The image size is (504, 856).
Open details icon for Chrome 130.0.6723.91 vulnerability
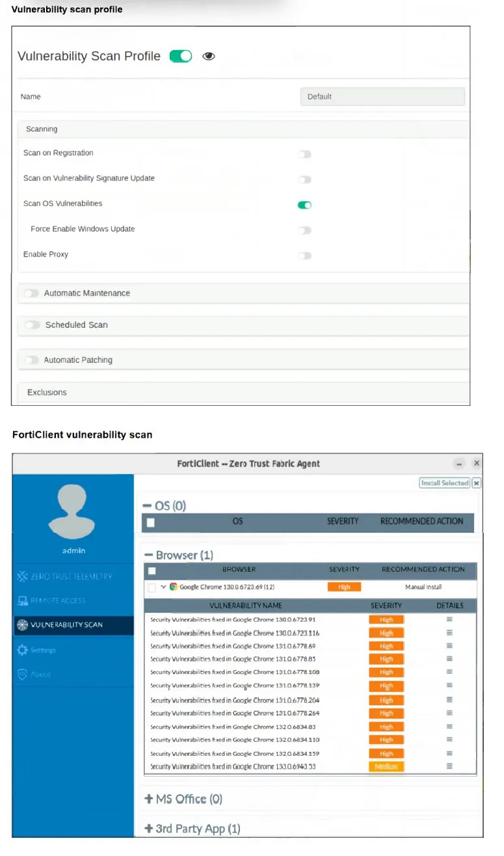(449, 619)
